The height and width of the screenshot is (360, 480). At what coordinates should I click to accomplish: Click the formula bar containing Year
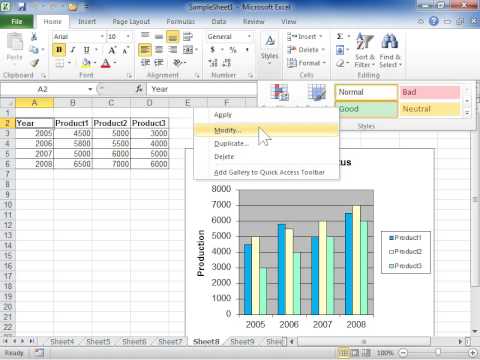click(x=202, y=89)
